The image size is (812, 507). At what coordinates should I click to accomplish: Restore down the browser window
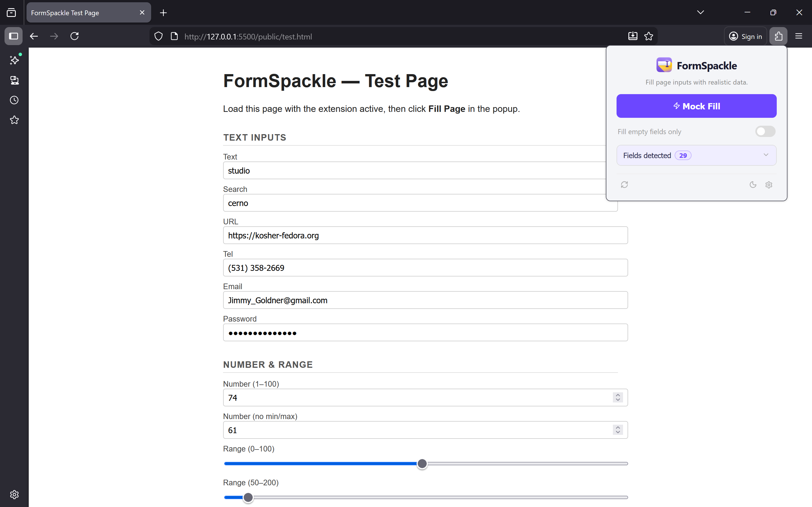tap(773, 12)
